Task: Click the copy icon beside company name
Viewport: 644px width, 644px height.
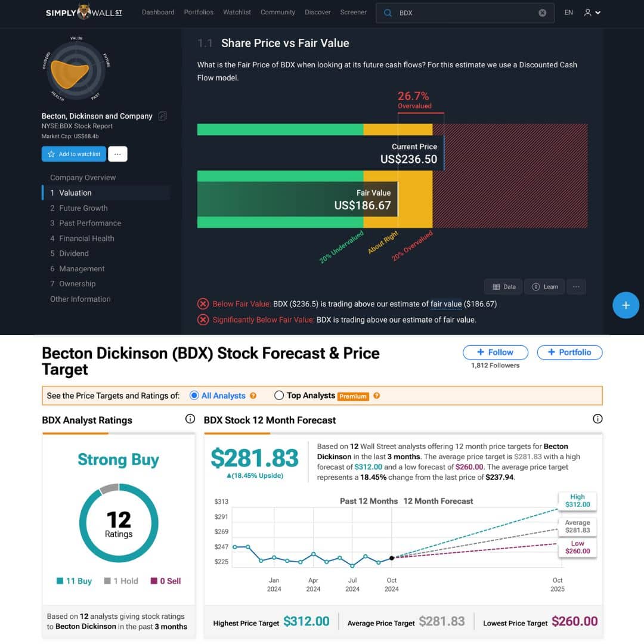Action: coord(163,116)
